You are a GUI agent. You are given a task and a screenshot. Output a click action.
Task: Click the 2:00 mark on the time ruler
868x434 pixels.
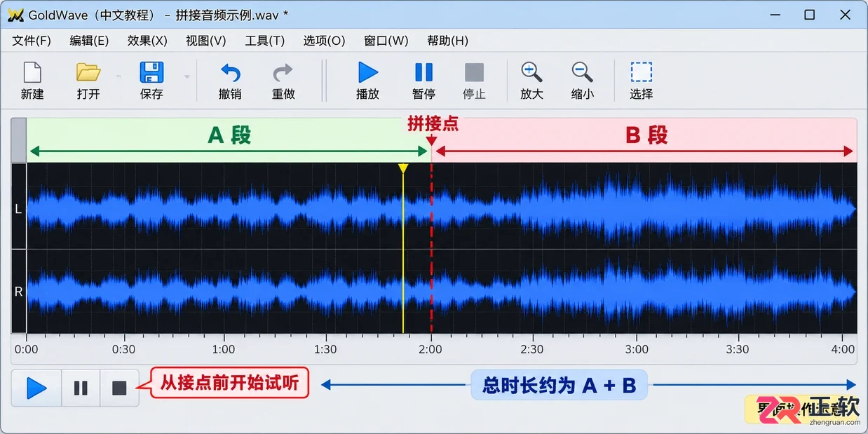click(x=430, y=349)
